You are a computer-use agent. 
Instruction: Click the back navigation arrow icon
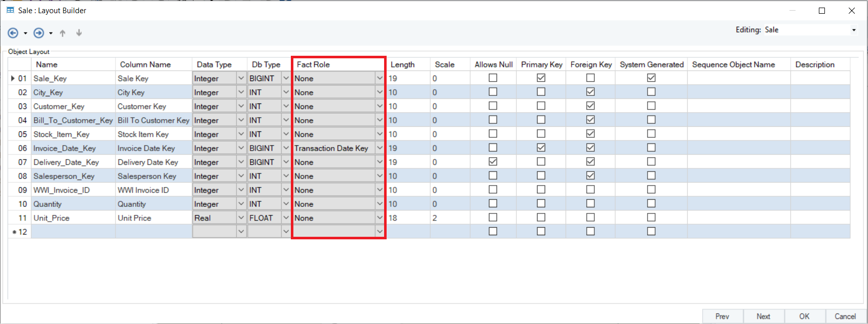tap(13, 33)
